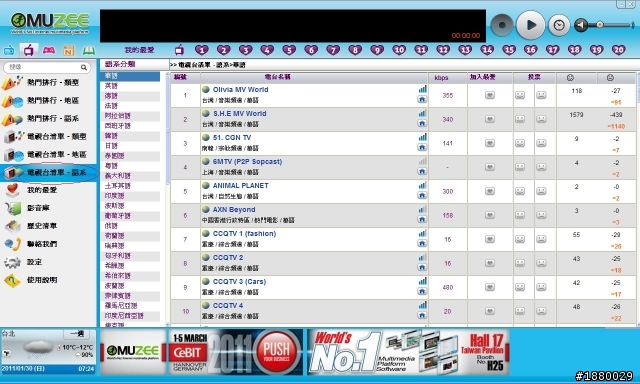Vote happy face for Olivia MV World
This screenshot has width=640, height=384.
[x=520, y=95]
